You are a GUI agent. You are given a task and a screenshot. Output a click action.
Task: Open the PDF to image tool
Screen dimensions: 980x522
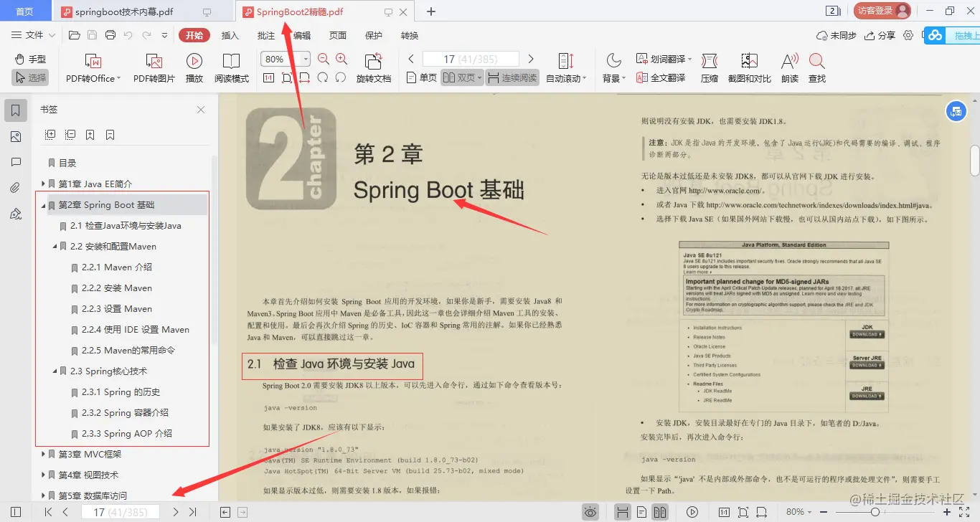(153, 67)
